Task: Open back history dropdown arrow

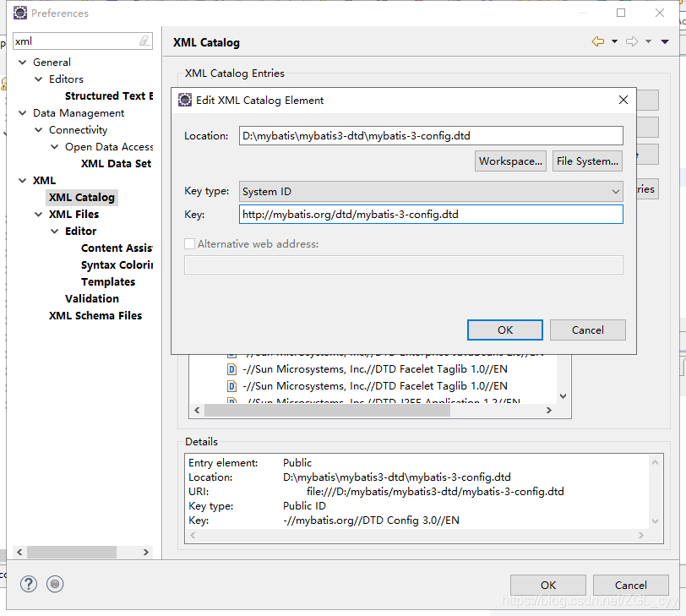Action: [x=615, y=41]
